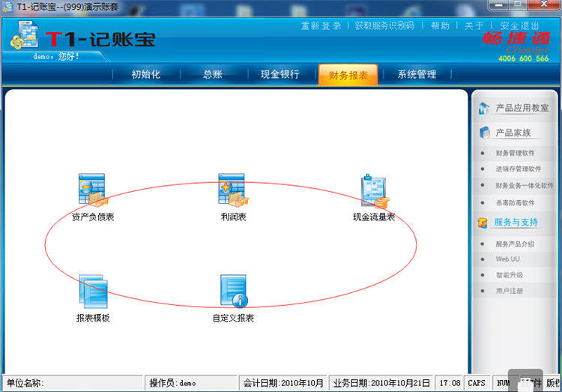The width and height of the screenshot is (562, 392).
Task: Open the 产品家族 heading link
Action: [x=513, y=133]
